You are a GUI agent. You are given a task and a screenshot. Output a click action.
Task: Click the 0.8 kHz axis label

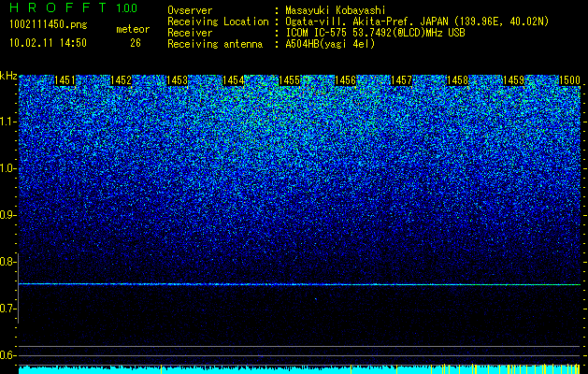[7, 262]
